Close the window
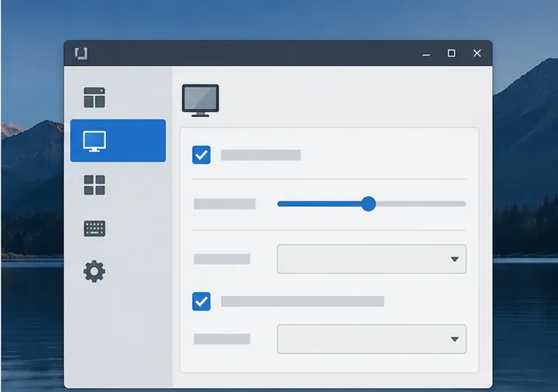Image resolution: width=558 pixels, height=392 pixels. tap(477, 53)
